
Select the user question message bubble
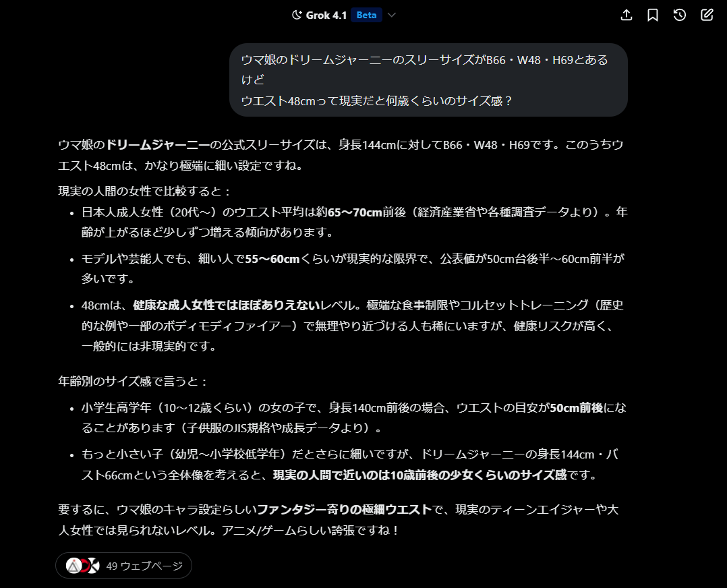point(428,80)
